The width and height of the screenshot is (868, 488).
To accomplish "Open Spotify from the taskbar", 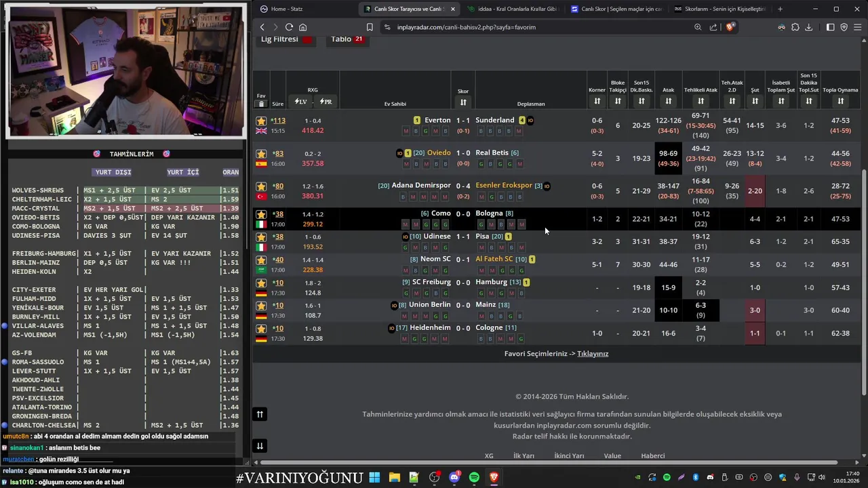I will (474, 477).
